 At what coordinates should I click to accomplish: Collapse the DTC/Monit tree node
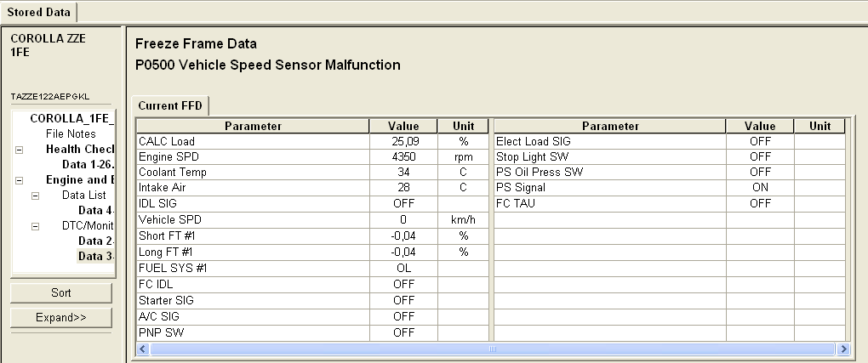(35, 227)
